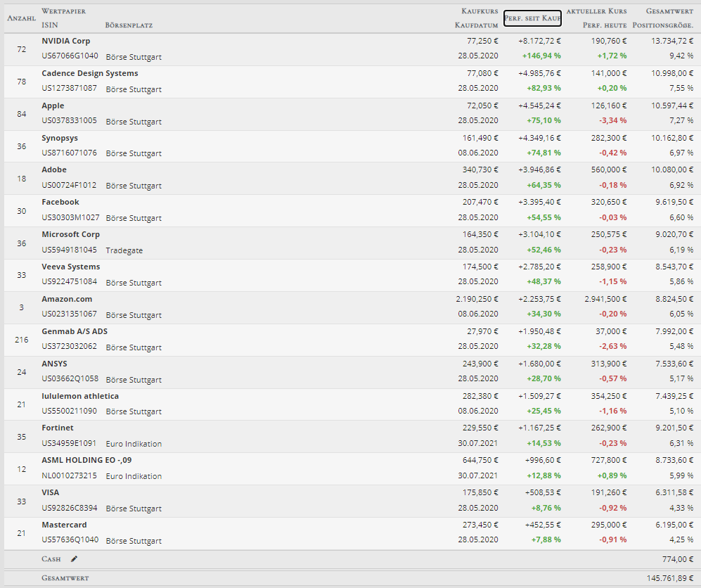Open the Cadence Design Systems position
Viewport: 701px width, 588px height.
(x=90, y=73)
